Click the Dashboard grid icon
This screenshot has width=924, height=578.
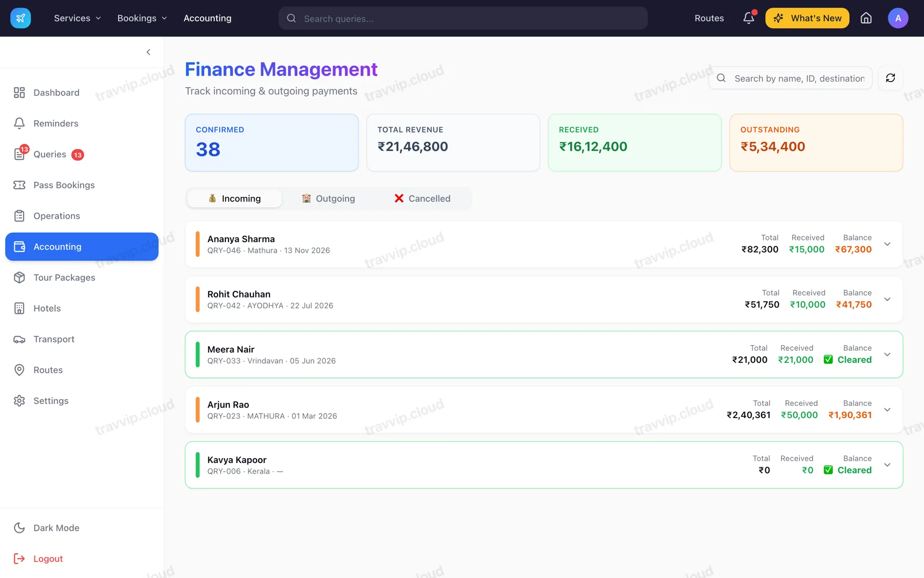(20, 92)
